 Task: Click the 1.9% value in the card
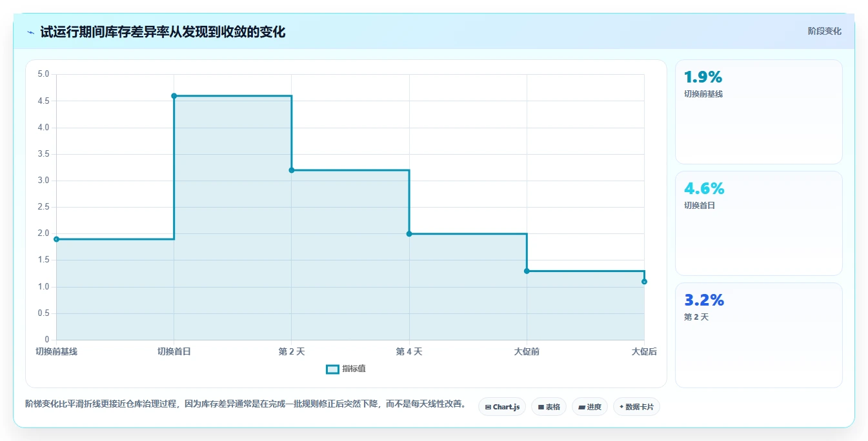point(703,77)
